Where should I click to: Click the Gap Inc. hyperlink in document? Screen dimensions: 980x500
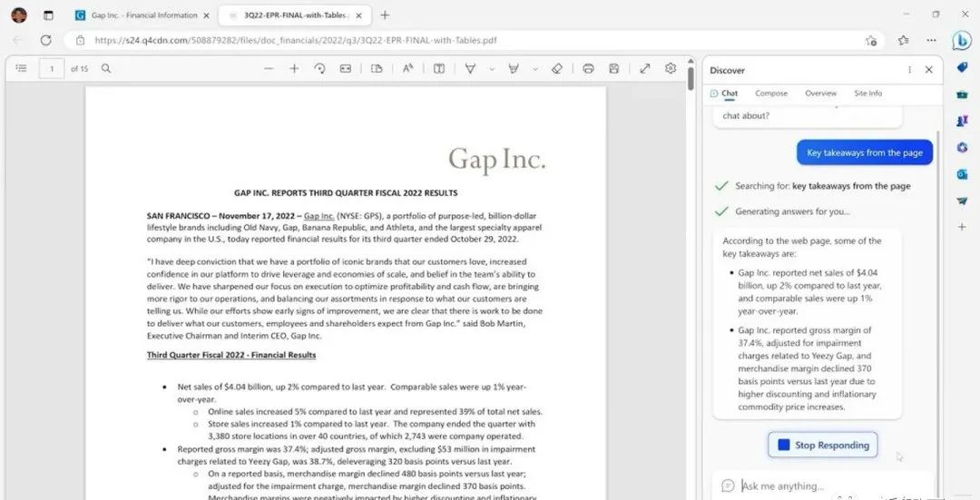pyautogui.click(x=318, y=216)
